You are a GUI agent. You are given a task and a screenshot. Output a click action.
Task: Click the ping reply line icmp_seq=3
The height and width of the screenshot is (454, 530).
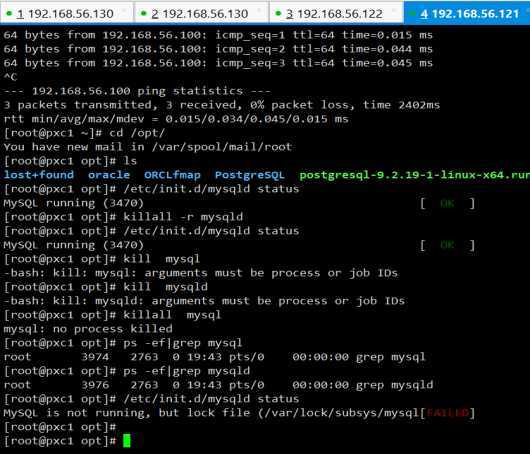(x=218, y=63)
